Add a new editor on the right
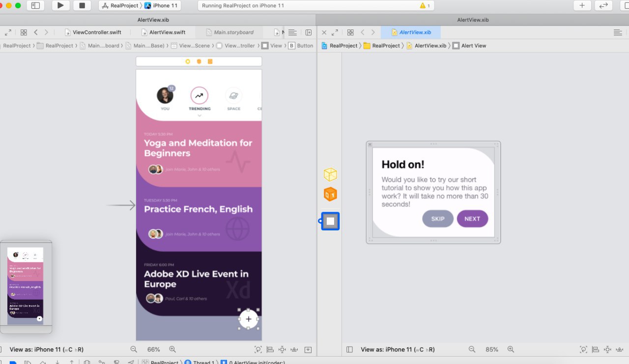The width and height of the screenshot is (629, 364). click(309, 32)
